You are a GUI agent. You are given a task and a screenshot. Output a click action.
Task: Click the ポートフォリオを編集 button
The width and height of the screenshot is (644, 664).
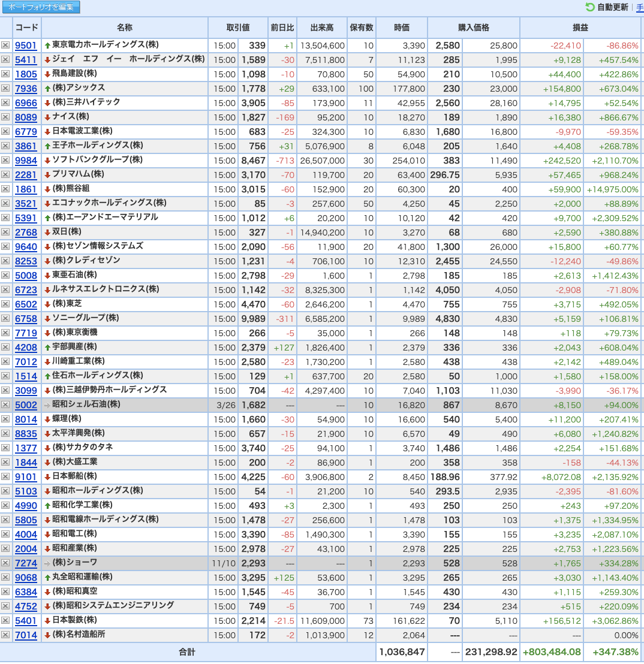click(41, 7)
